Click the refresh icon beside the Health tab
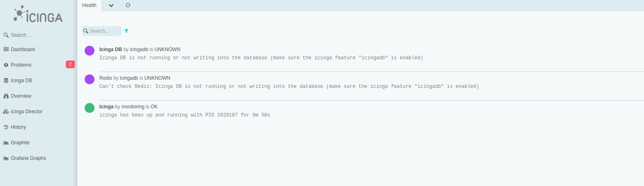This screenshot has height=186, width=644. click(128, 5)
